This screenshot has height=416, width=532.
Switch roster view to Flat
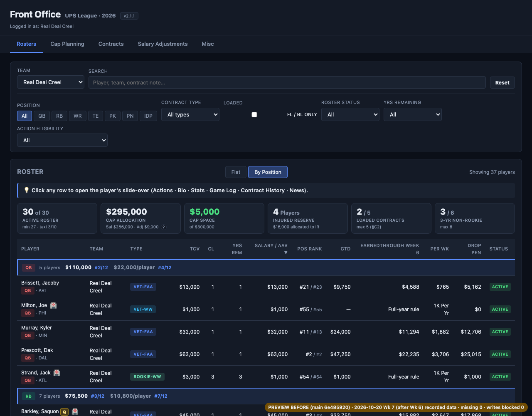[x=236, y=172]
